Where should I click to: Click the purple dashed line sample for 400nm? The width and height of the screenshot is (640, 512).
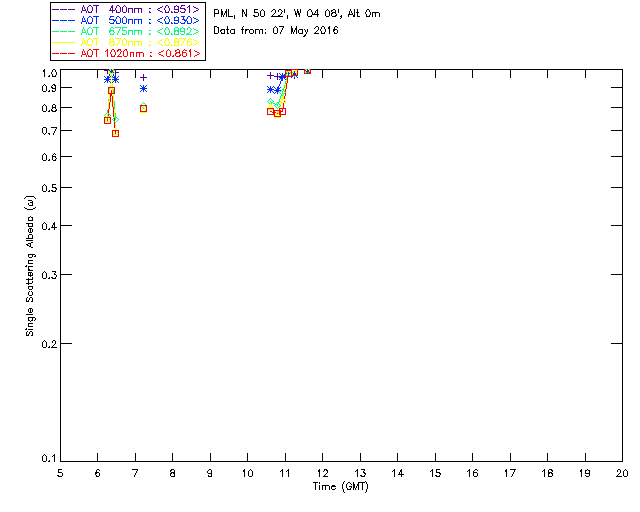pos(64,9)
